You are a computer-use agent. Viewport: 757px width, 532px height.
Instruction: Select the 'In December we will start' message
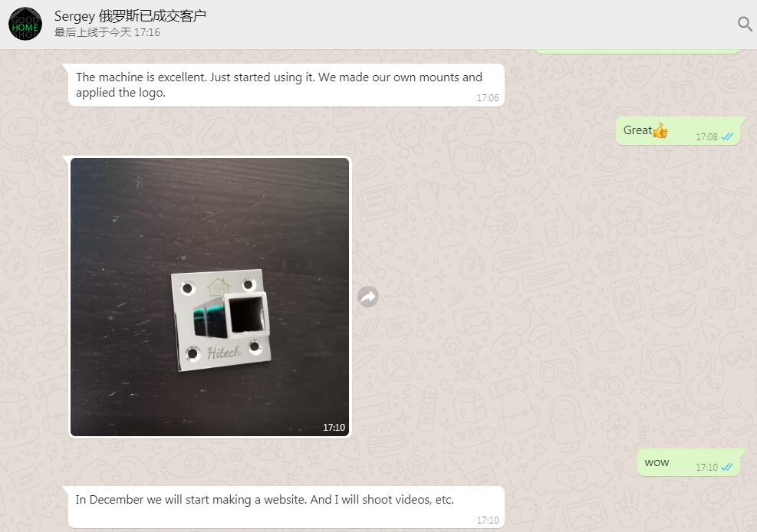[286, 507]
